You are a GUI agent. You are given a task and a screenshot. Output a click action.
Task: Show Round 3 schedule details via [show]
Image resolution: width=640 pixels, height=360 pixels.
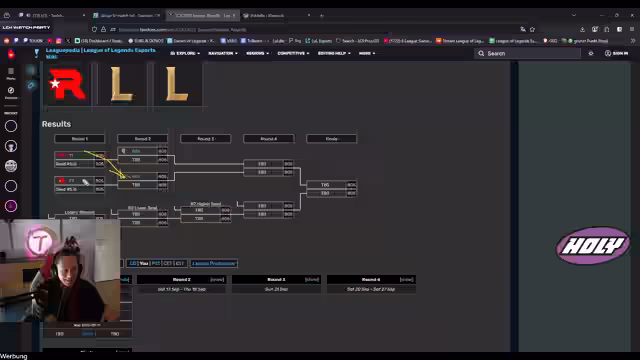click(x=312, y=280)
